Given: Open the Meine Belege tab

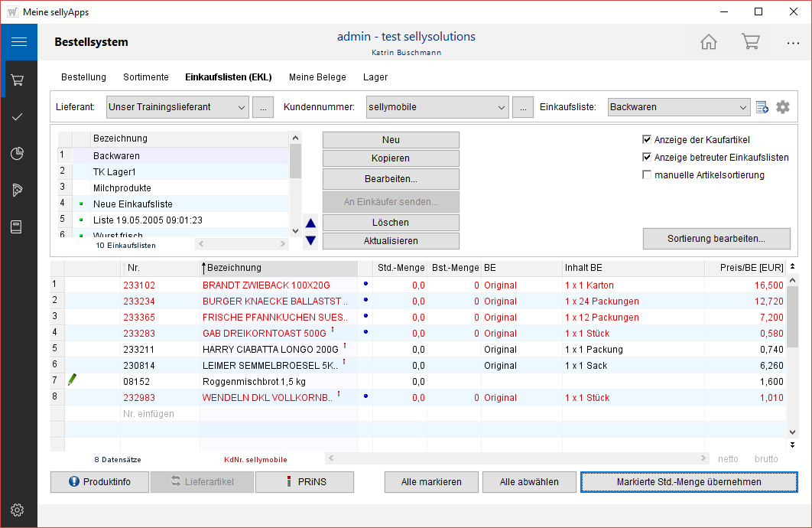Looking at the screenshot, I should tap(317, 77).
